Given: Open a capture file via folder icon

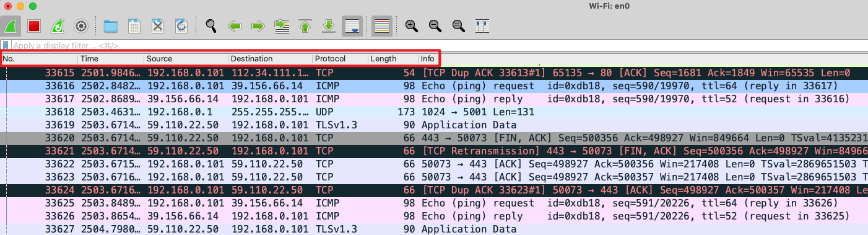Looking at the screenshot, I should [111, 26].
